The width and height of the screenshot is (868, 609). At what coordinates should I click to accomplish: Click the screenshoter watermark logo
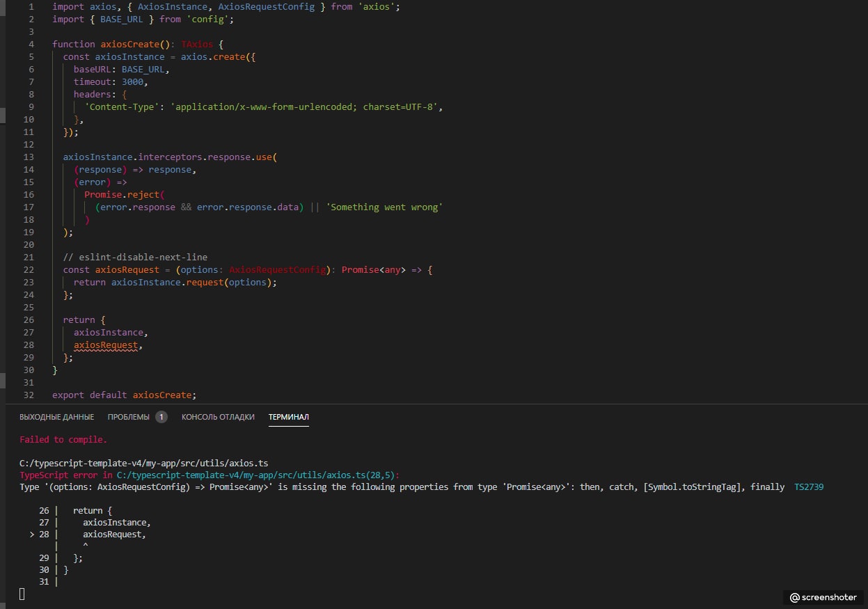[823, 597]
